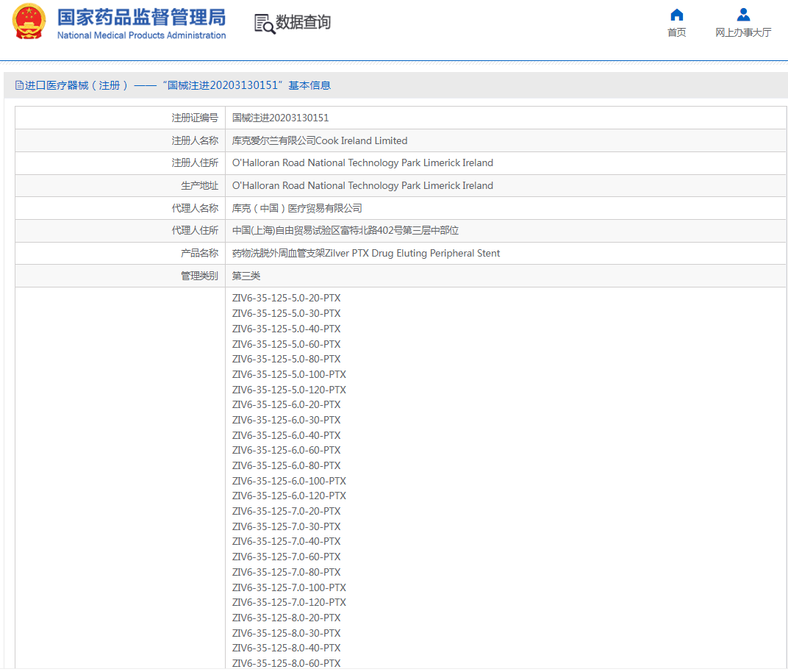Select the 生产地址 label cell

coord(120,185)
